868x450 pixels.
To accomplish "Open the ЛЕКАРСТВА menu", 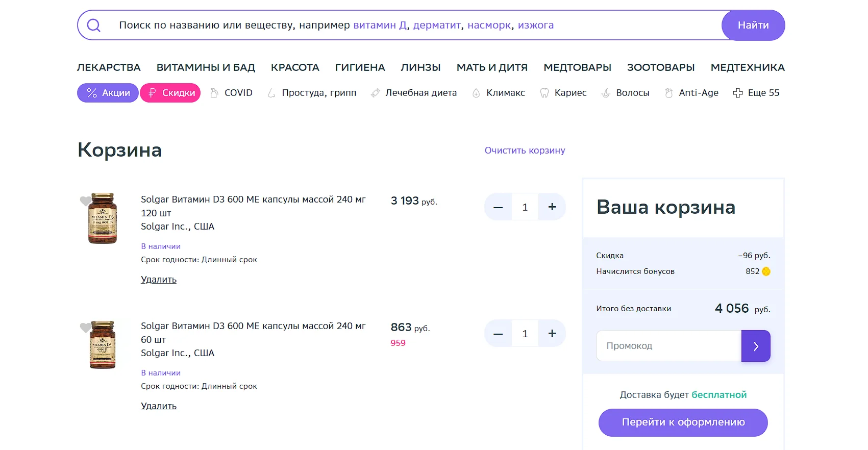I will click(x=109, y=67).
